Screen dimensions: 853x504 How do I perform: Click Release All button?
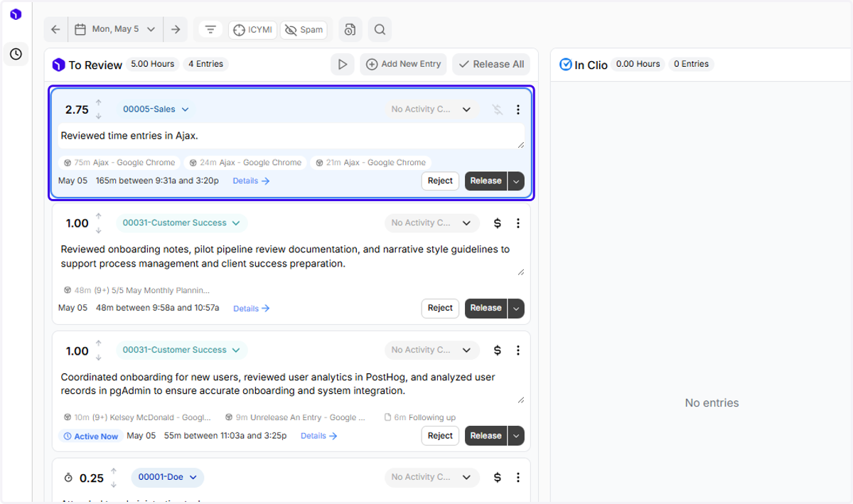coord(491,64)
